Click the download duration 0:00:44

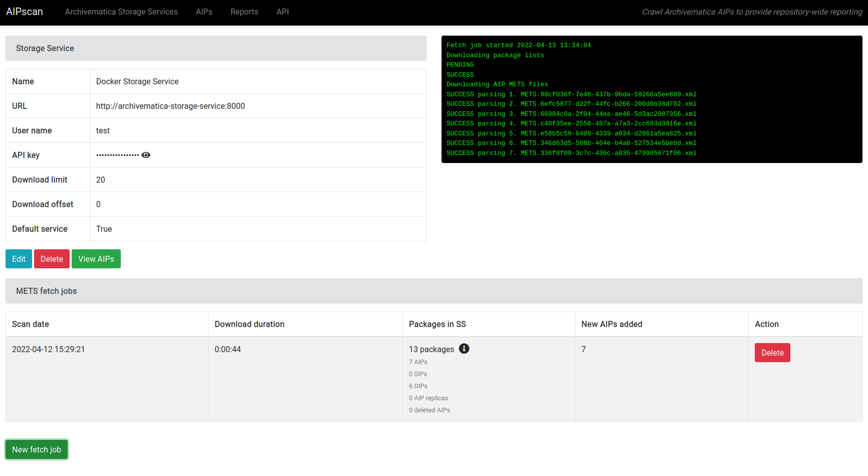pos(228,349)
